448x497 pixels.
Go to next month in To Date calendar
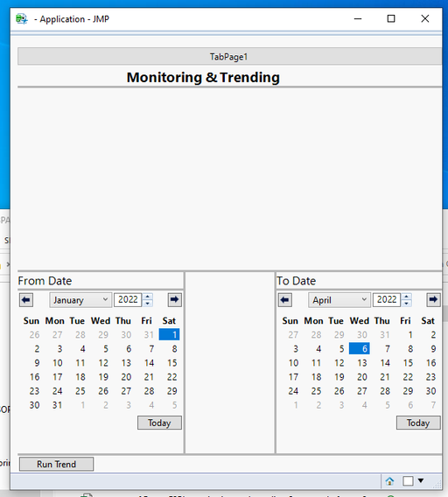click(433, 300)
